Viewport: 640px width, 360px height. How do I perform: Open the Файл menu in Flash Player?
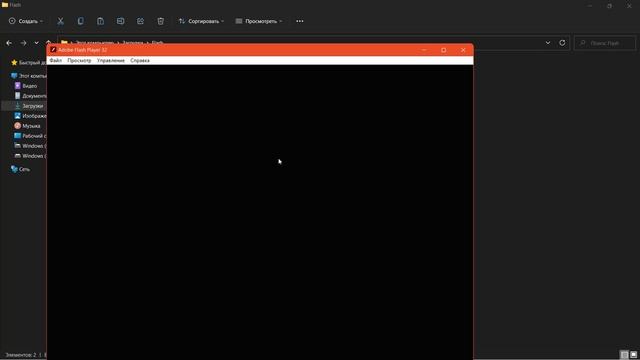56,60
